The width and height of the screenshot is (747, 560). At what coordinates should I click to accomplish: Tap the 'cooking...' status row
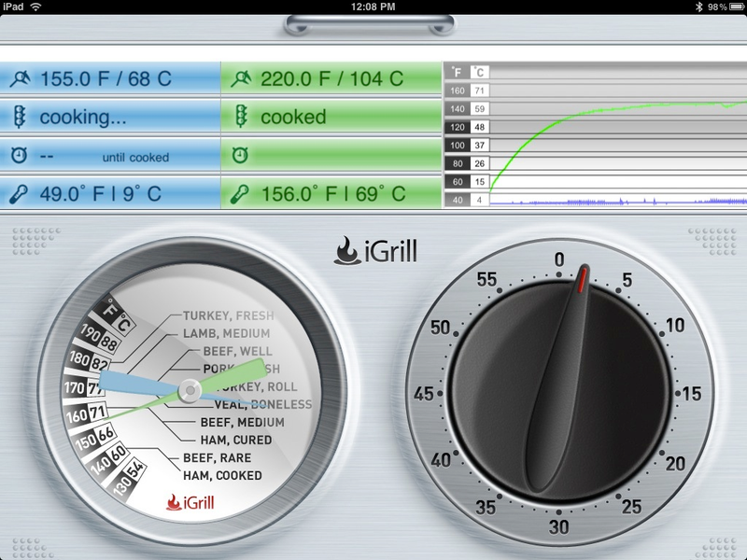(110, 117)
